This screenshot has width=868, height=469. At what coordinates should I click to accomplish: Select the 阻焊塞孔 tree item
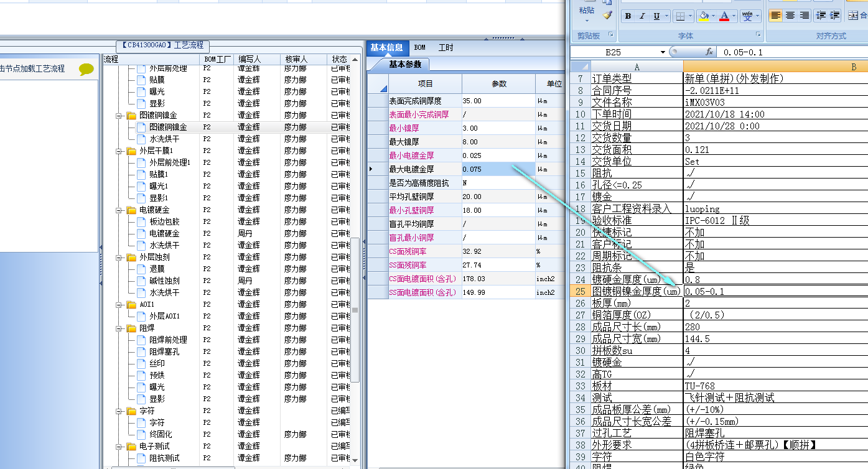[164, 351]
